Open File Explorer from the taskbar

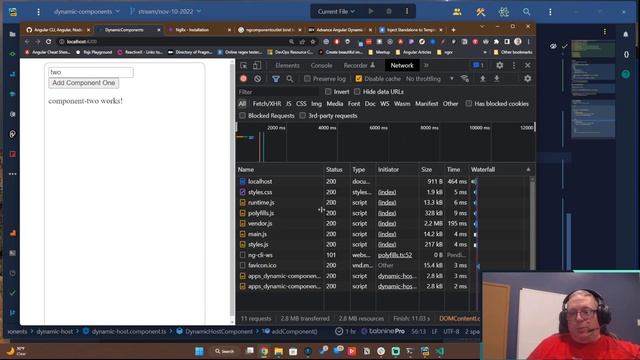pos(278,351)
